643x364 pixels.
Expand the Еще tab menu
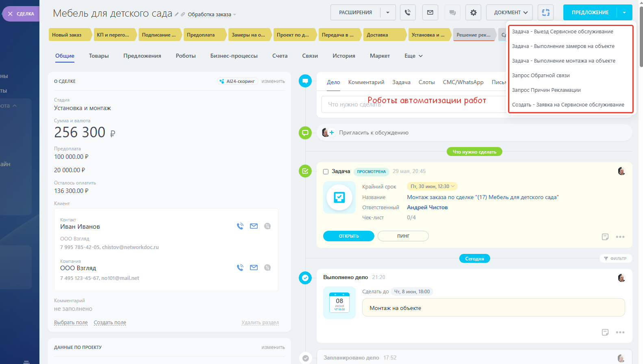point(413,56)
